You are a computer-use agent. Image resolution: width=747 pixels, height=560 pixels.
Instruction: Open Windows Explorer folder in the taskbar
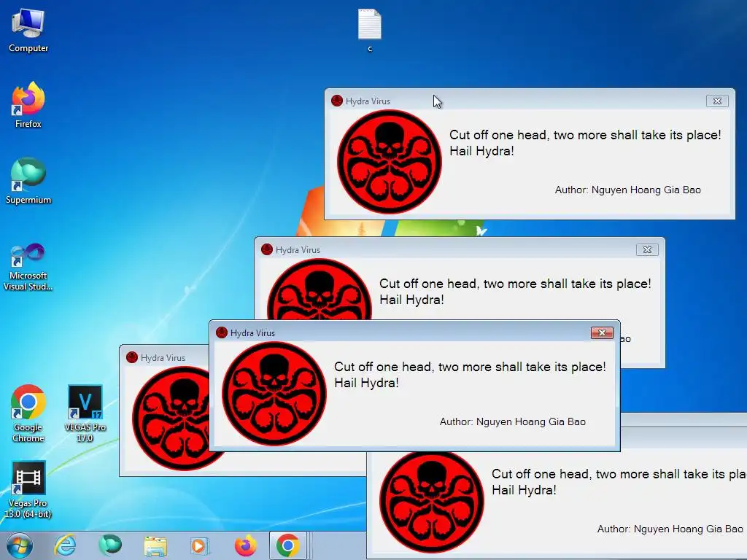(155, 545)
